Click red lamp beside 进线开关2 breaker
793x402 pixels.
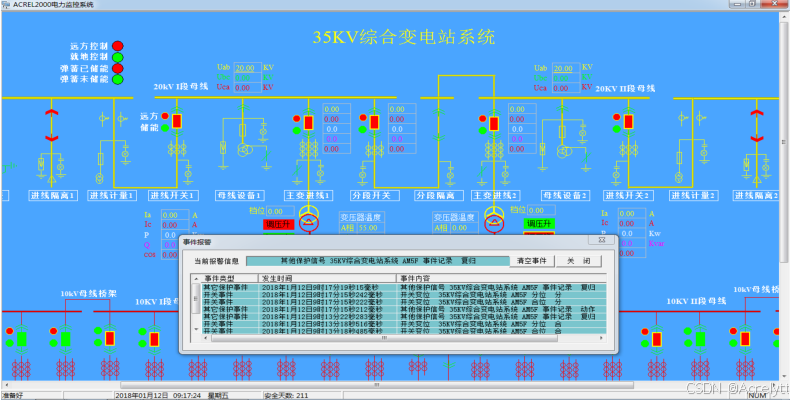[x=616, y=117]
